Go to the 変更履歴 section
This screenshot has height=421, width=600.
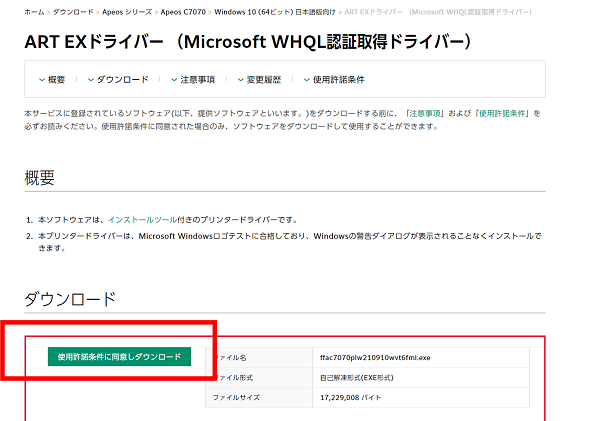pos(263,79)
